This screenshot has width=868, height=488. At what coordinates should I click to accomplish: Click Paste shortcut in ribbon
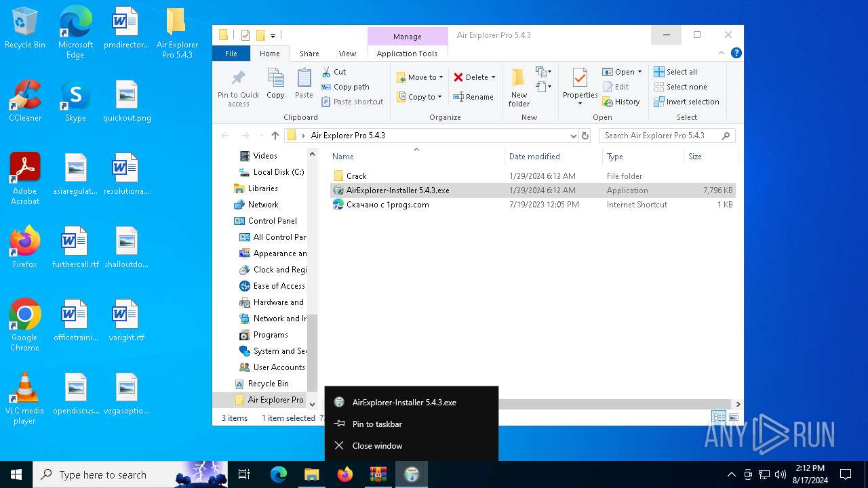pos(352,102)
